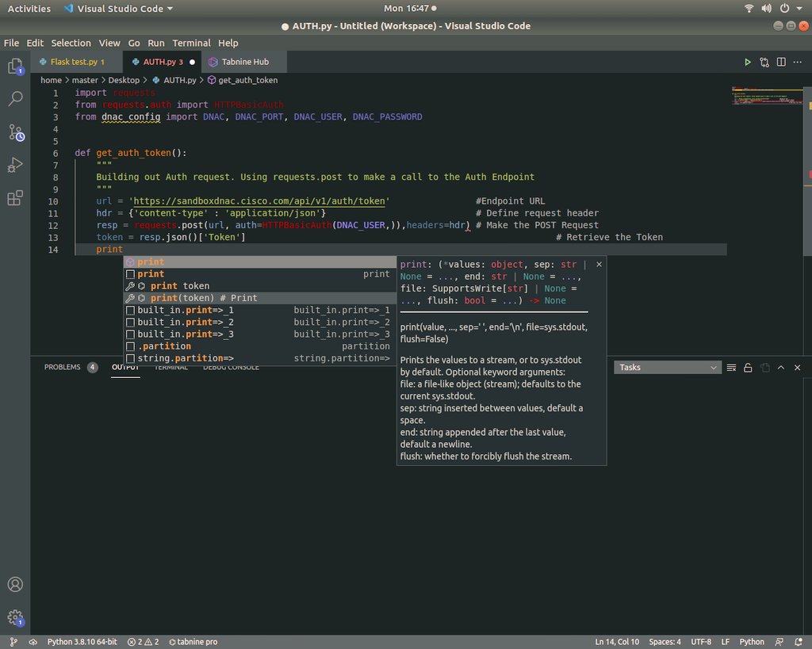Image resolution: width=812 pixels, height=649 pixels.
Task: Open the Manage gear icon
Action: point(15,617)
